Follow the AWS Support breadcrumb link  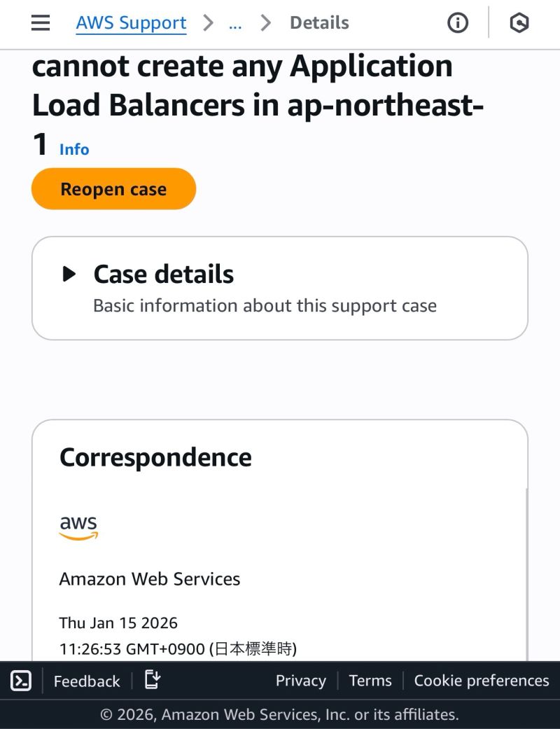130,22
